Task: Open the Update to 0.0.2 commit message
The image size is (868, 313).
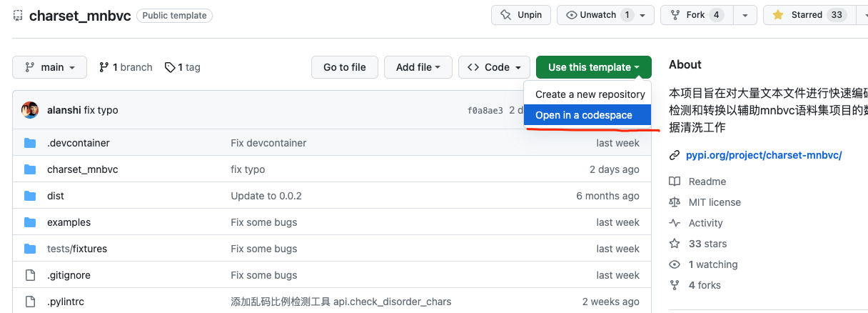Action: tap(266, 196)
